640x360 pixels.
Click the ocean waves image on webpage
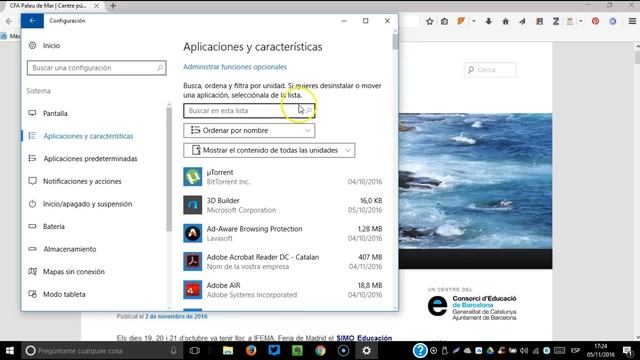pyautogui.click(x=476, y=181)
